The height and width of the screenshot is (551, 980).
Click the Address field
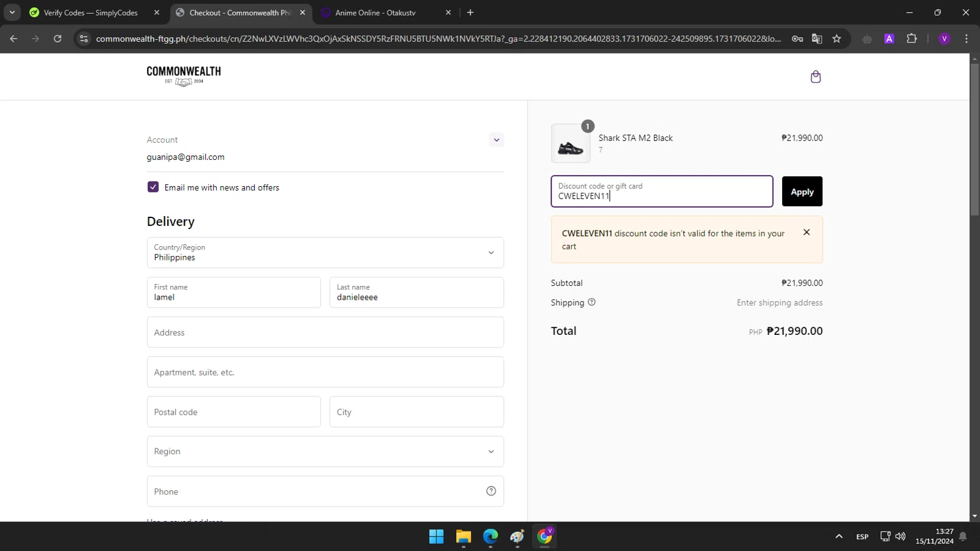coord(325,332)
